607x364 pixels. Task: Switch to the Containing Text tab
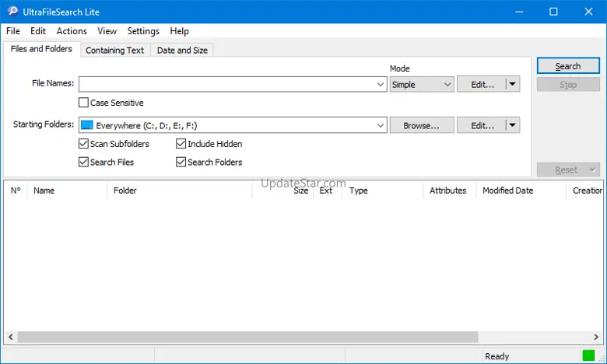(x=114, y=50)
